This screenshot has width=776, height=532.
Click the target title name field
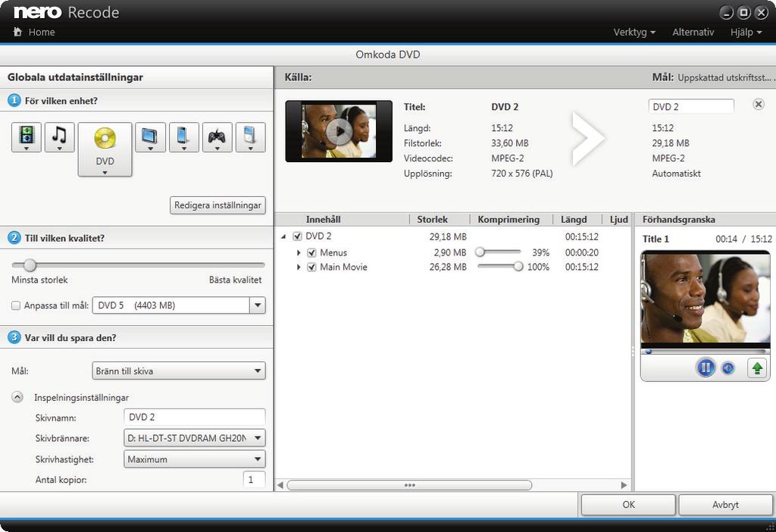coord(691,106)
